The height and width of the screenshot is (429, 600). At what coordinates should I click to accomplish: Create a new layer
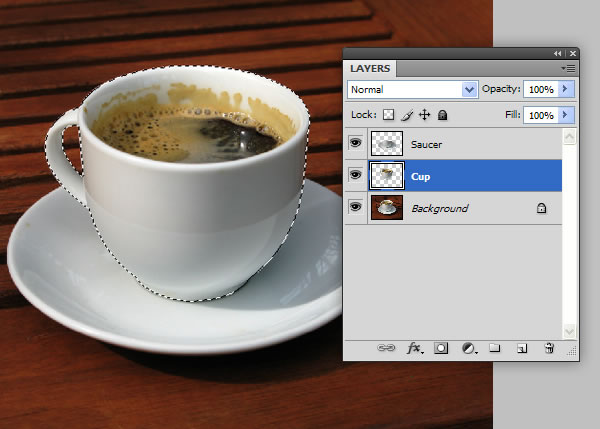coord(522,348)
